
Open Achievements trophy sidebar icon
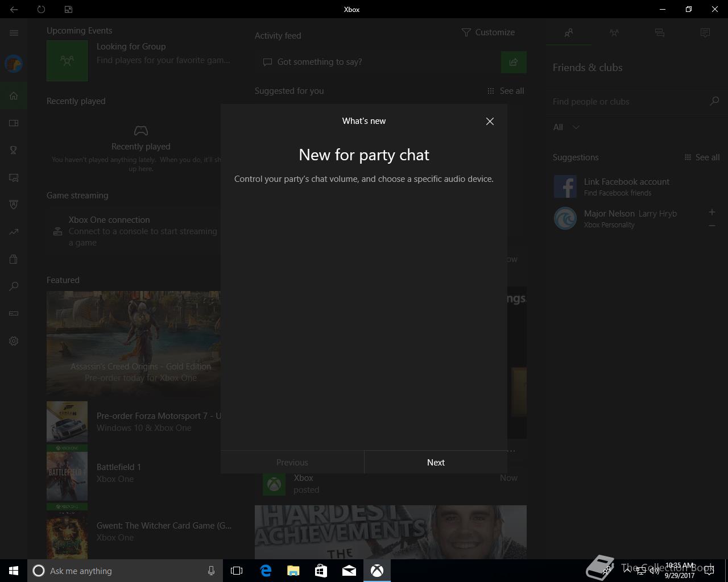tap(14, 150)
